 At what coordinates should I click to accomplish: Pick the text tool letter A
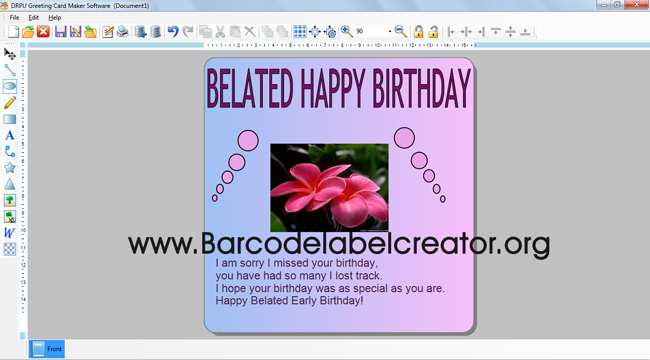click(x=10, y=135)
